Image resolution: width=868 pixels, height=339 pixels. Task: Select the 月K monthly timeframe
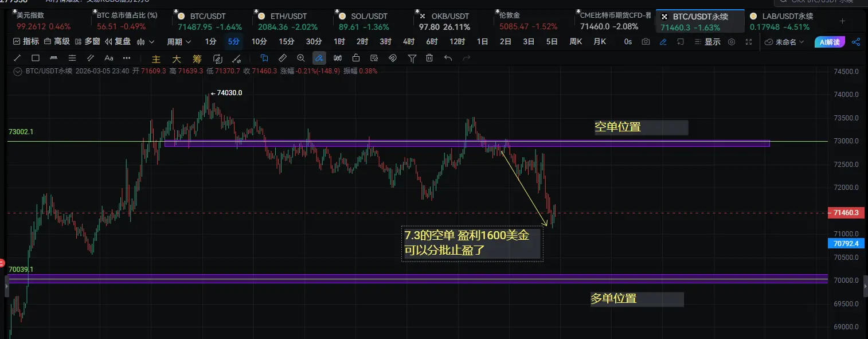(600, 41)
